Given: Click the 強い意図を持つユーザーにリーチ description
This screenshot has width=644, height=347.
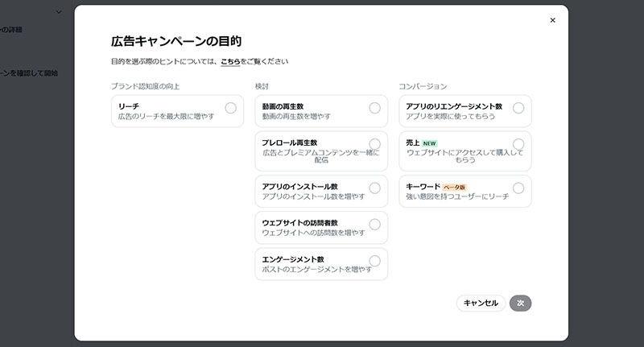Looking at the screenshot, I should point(457,196).
